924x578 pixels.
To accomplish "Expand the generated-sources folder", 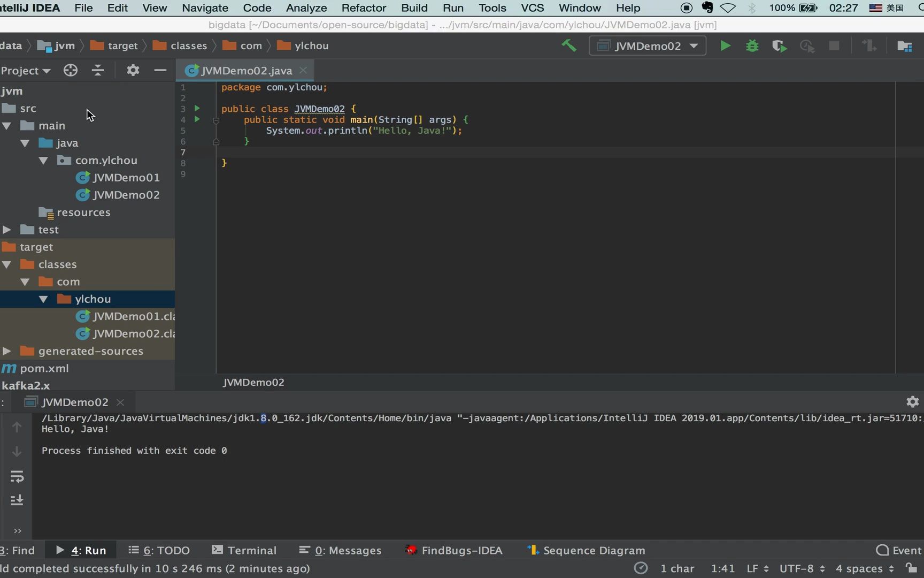I will (x=7, y=351).
